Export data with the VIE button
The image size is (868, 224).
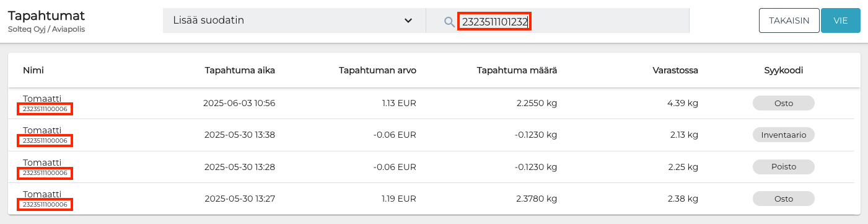[840, 20]
